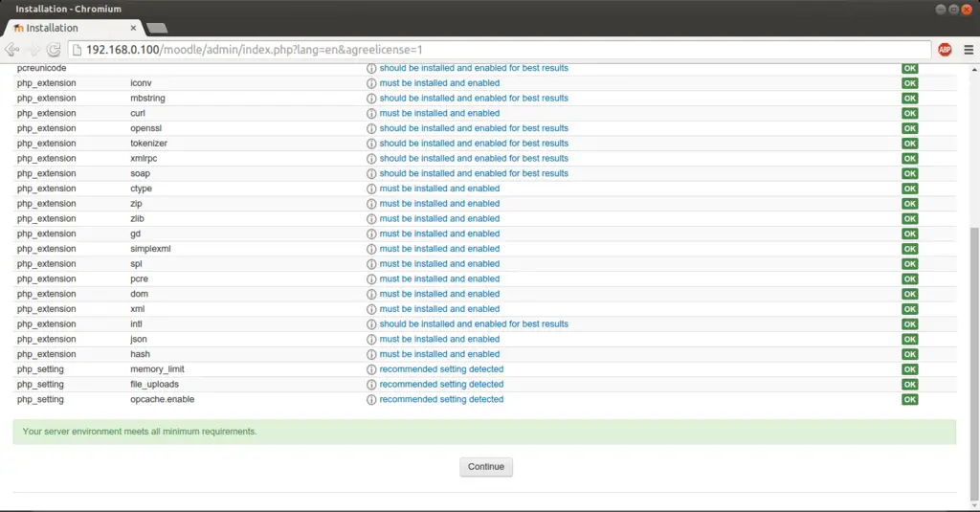This screenshot has height=512, width=980.
Task: Open the iconv 'must be installed and enabled' link
Action: [x=439, y=83]
